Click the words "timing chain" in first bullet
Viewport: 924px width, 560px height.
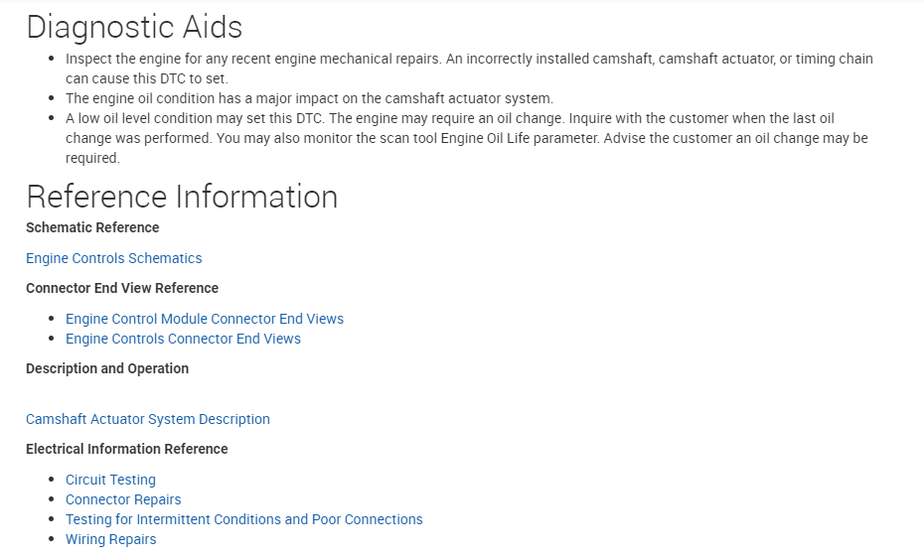(x=833, y=59)
